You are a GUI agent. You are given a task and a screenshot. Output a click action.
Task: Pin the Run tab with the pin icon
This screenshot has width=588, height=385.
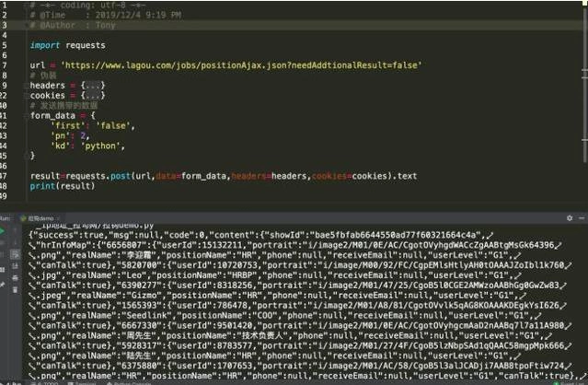click(2, 285)
